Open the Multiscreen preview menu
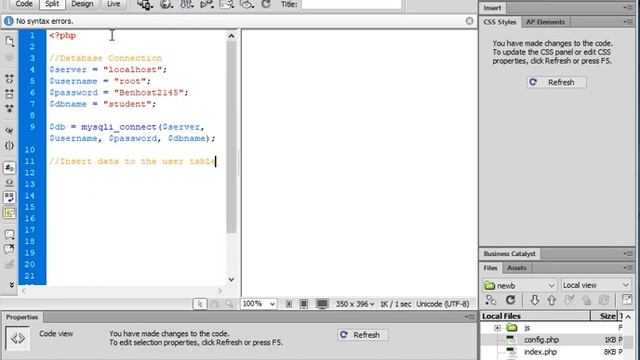The image size is (640, 360). 145,4
